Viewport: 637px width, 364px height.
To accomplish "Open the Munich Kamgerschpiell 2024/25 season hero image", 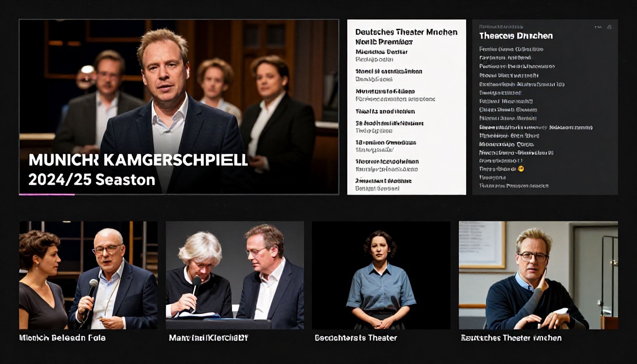I will (x=179, y=107).
